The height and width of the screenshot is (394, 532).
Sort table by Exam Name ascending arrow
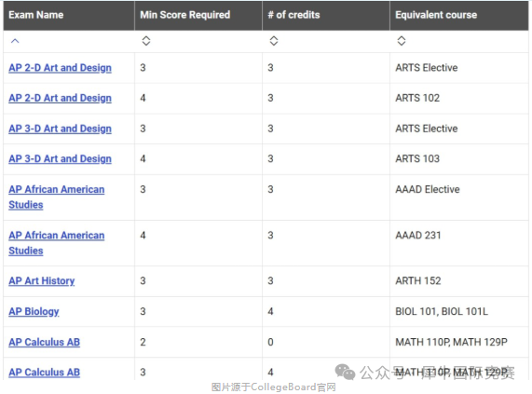[15, 41]
